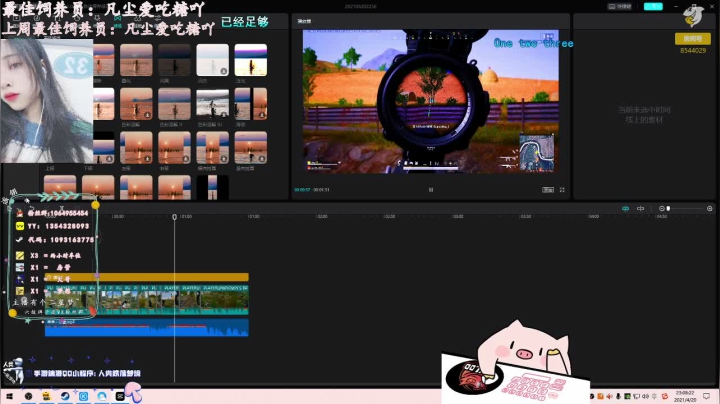Image resolution: width=720 pixels, height=404 pixels.
Task: Toggle the cyan timeline snapping icon
Action: pyautogui.click(x=625, y=208)
